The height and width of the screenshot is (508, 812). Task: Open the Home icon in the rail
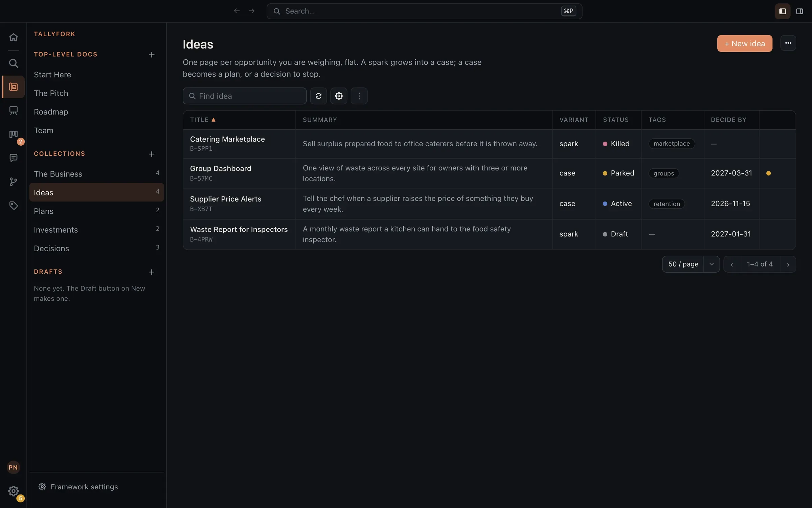coord(13,37)
